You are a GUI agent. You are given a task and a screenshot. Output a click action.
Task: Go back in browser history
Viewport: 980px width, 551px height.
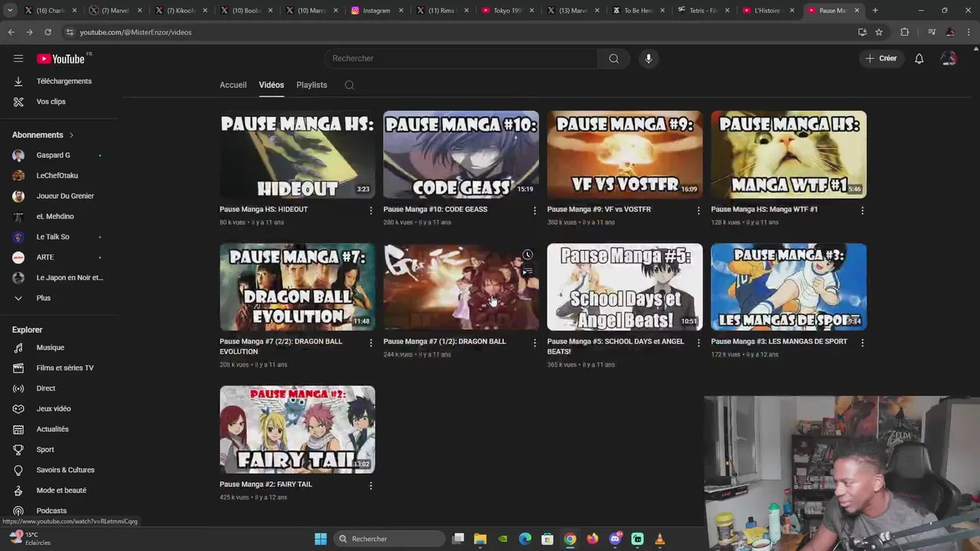point(11,32)
